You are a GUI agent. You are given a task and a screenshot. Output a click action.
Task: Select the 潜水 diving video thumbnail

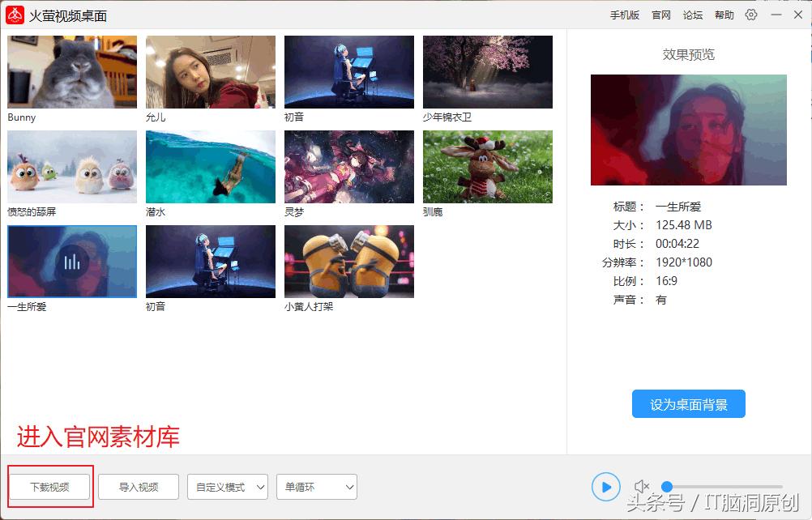[x=210, y=166]
